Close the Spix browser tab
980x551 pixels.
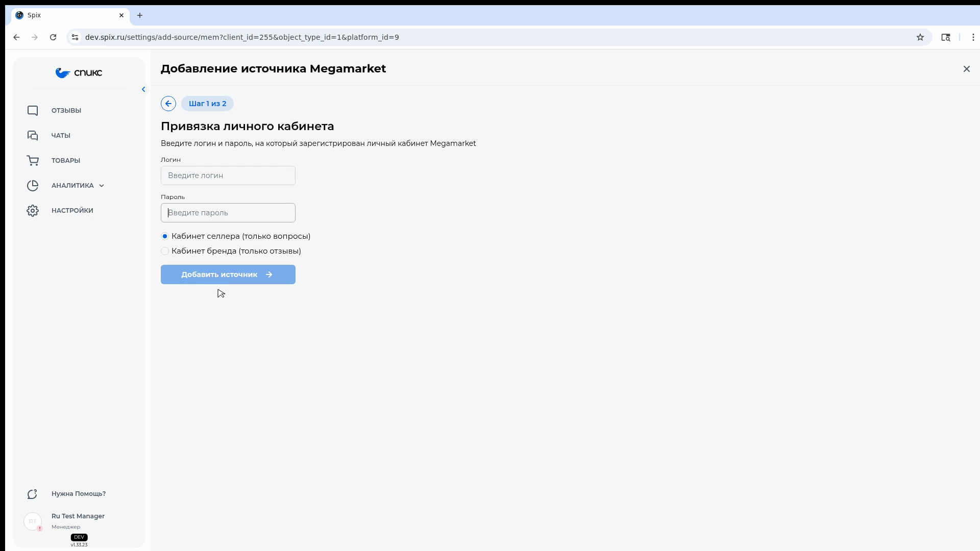pos(121,15)
